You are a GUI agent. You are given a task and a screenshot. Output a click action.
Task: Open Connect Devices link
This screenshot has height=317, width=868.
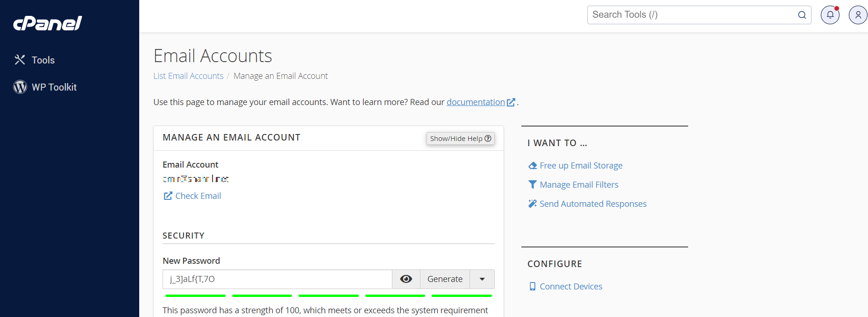[x=571, y=287]
